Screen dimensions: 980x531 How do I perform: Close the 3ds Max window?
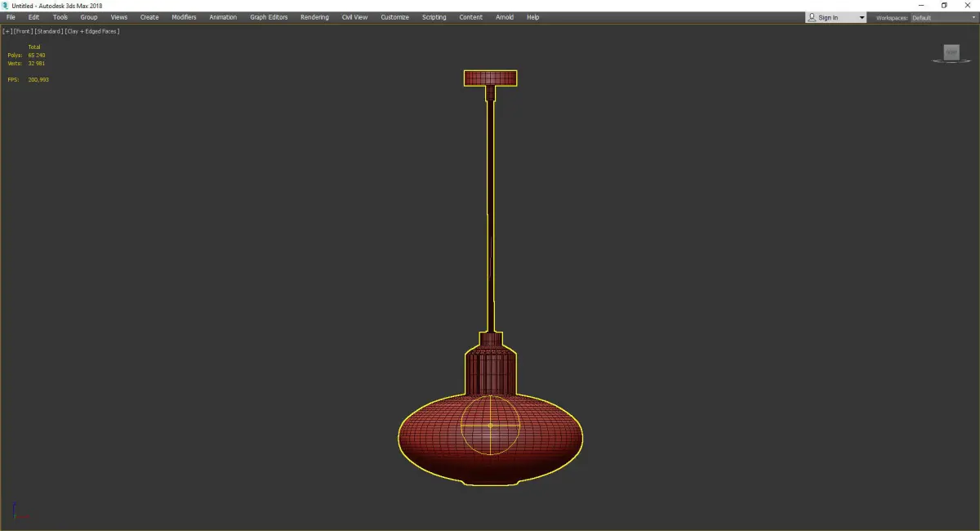(968, 6)
